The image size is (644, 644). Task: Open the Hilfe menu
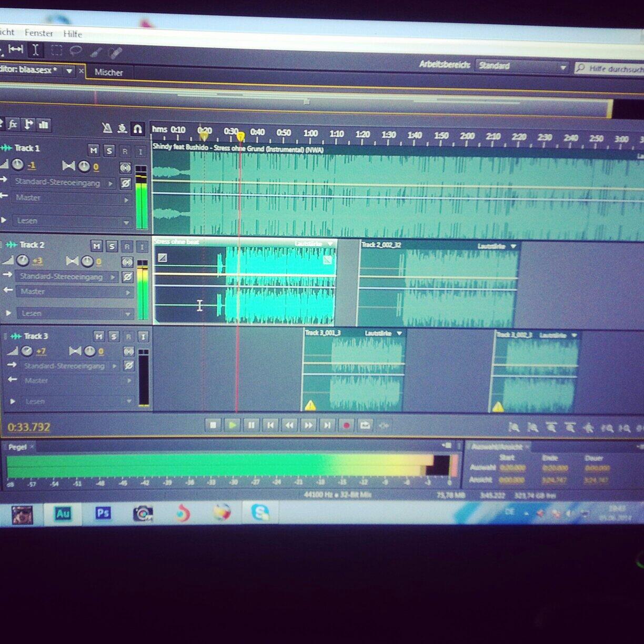pyautogui.click(x=73, y=34)
